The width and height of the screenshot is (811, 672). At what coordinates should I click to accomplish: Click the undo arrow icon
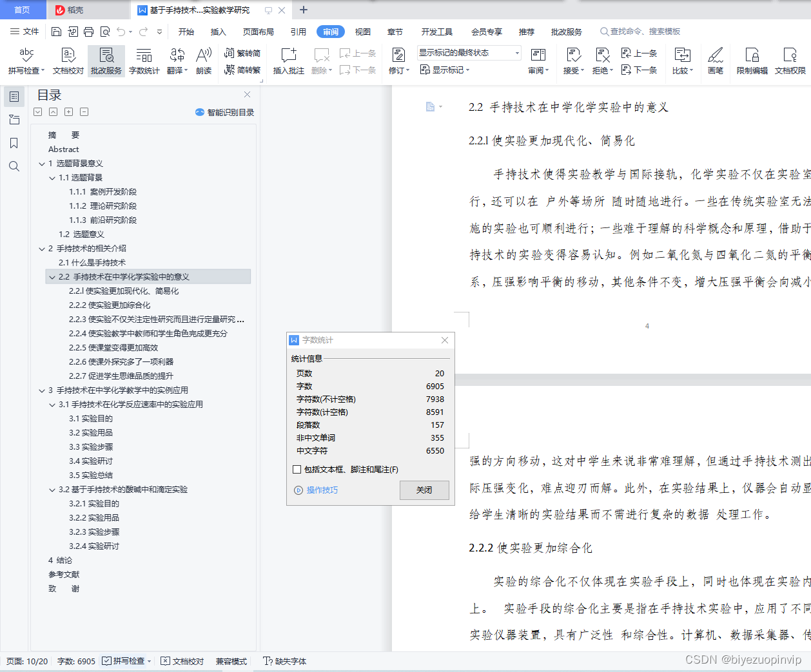click(x=121, y=32)
